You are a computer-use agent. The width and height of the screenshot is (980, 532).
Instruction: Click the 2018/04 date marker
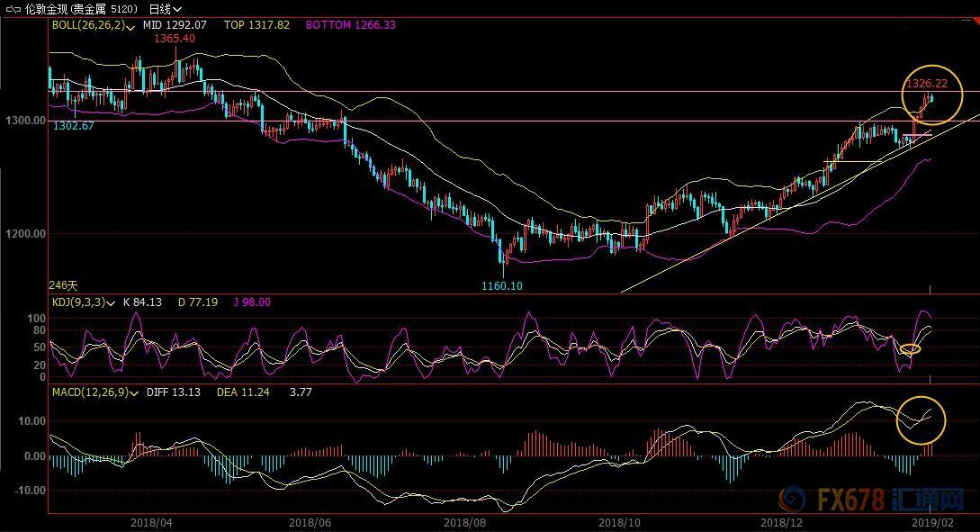tap(151, 523)
